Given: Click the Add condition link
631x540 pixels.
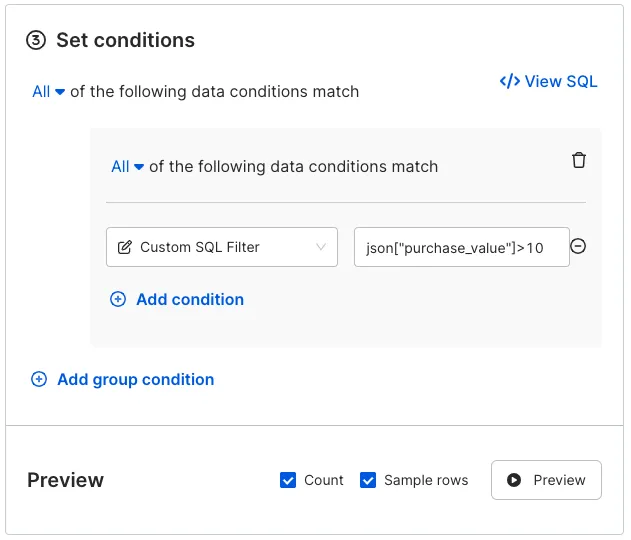Looking at the screenshot, I should [190, 300].
